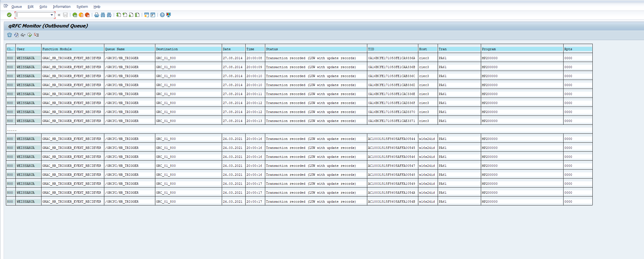Collapse command field with double chevron
644x259 pixels.
59,15
